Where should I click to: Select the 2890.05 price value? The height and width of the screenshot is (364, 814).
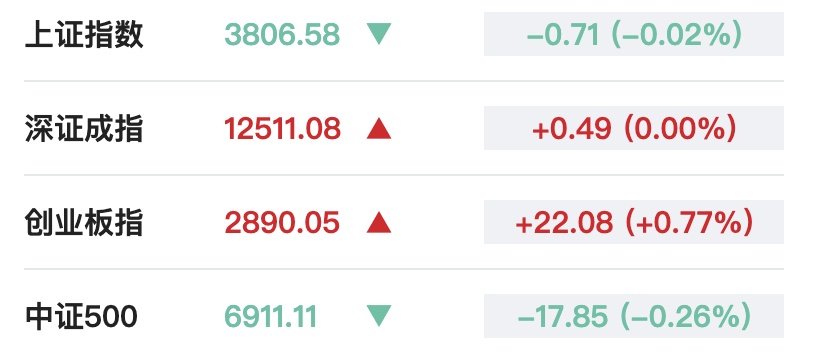(282, 223)
